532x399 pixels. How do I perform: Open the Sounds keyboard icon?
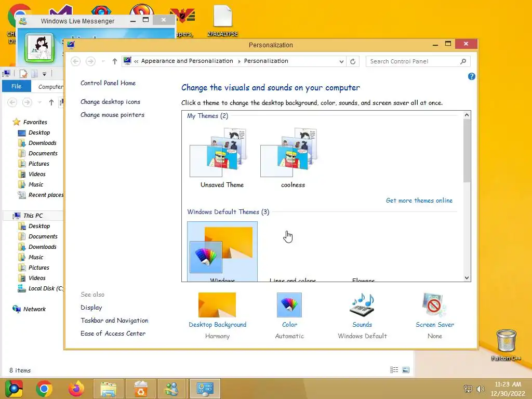click(x=362, y=304)
